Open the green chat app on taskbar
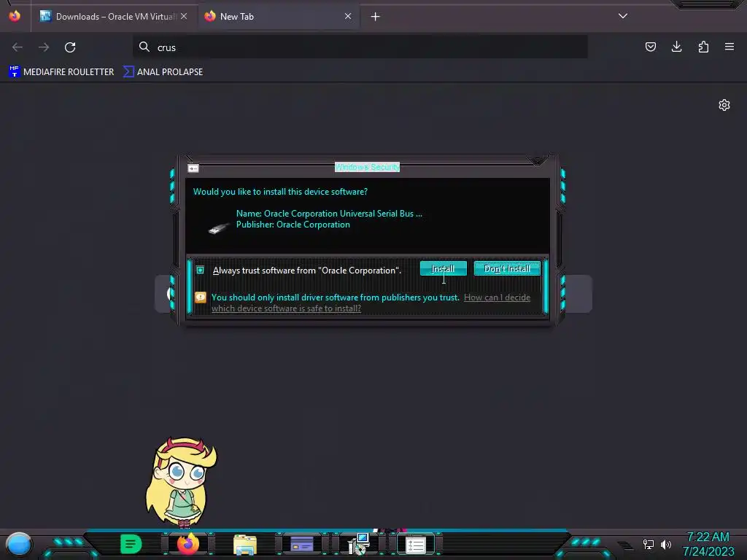747x560 pixels. point(131,544)
